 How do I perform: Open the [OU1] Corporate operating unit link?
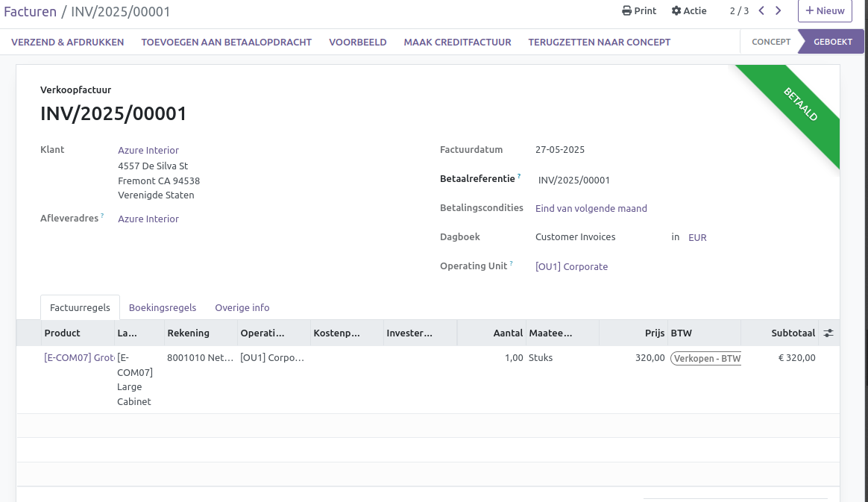coord(571,267)
